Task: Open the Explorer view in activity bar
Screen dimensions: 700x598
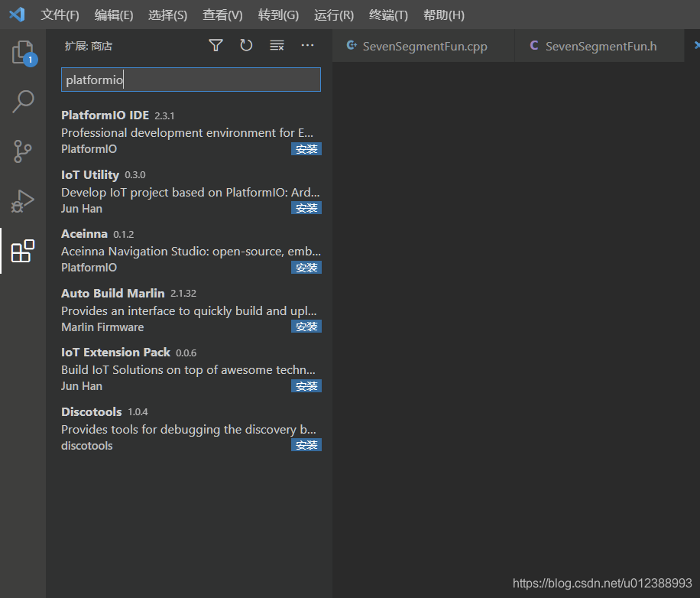Action: [22, 53]
